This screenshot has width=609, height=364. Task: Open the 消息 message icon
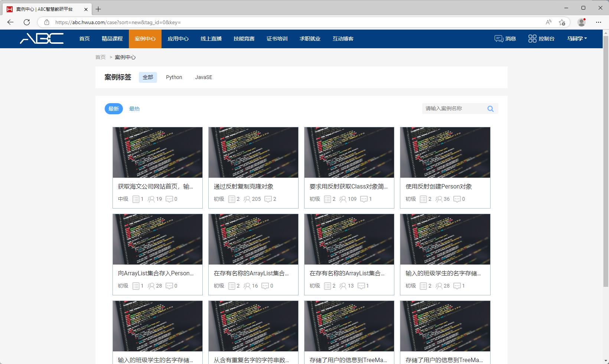click(x=499, y=39)
